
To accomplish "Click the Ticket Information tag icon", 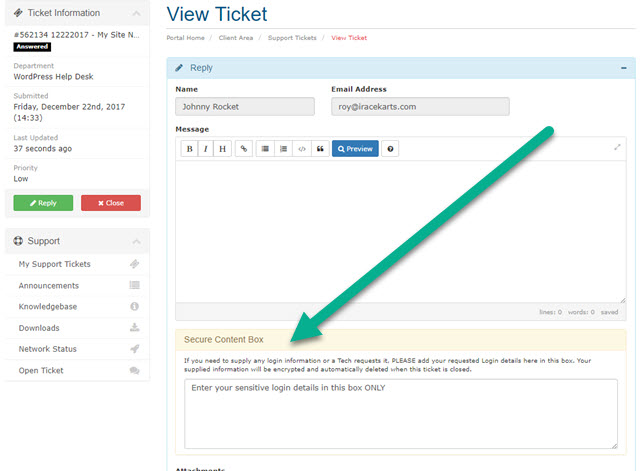I will coord(18,13).
